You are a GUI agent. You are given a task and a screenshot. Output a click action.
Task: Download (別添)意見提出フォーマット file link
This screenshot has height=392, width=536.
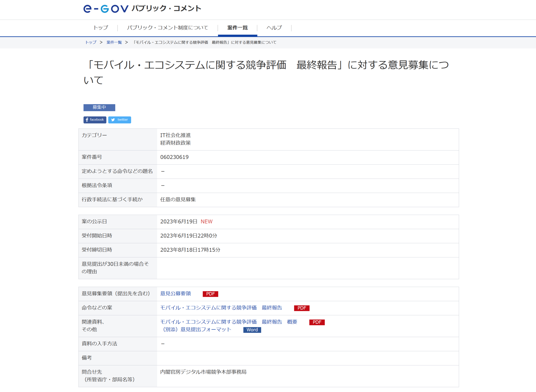196,329
